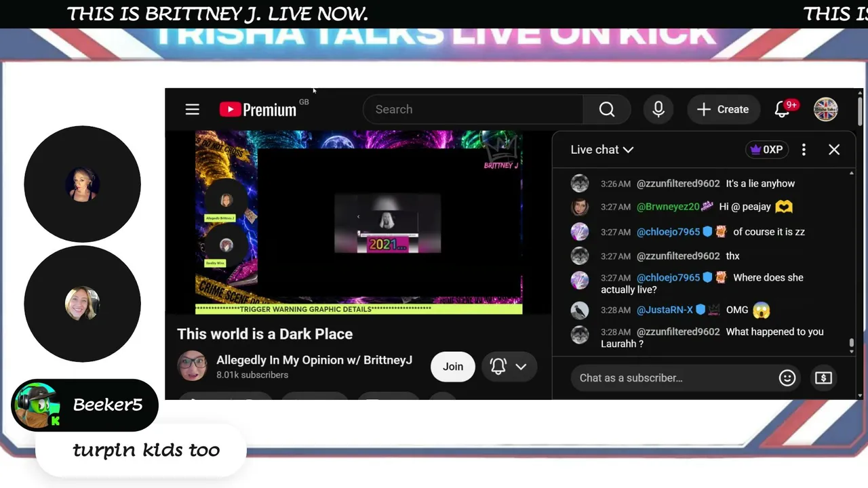Go to YouTube Premium home via logo
This screenshot has width=868, height=488.
coord(258,109)
